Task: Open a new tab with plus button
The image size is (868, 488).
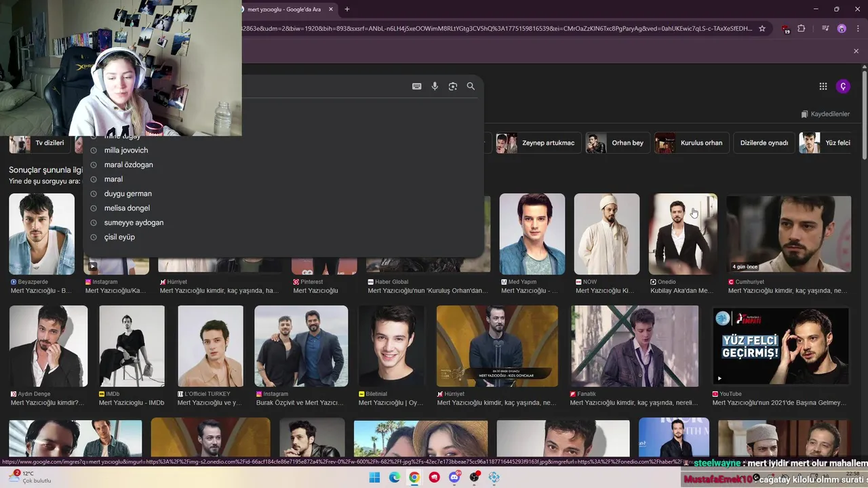Action: tap(347, 9)
